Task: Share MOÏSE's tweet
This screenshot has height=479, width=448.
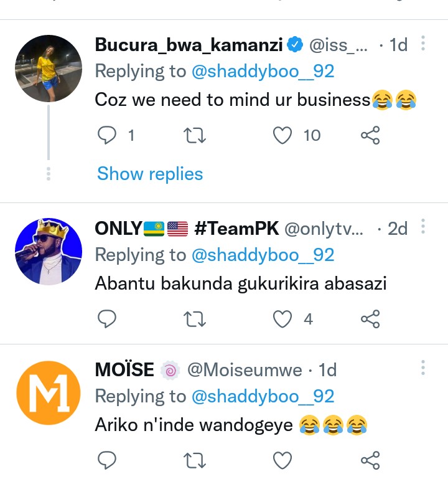Action: (x=370, y=461)
